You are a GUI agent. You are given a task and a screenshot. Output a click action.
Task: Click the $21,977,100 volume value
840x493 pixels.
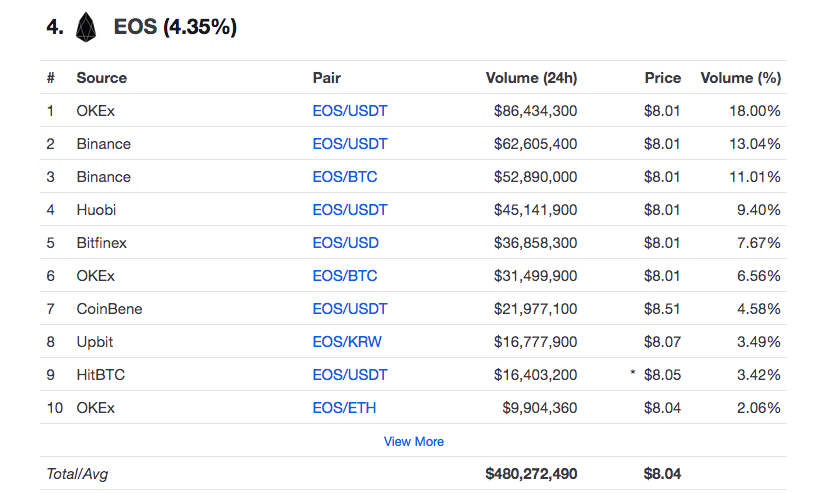click(536, 309)
